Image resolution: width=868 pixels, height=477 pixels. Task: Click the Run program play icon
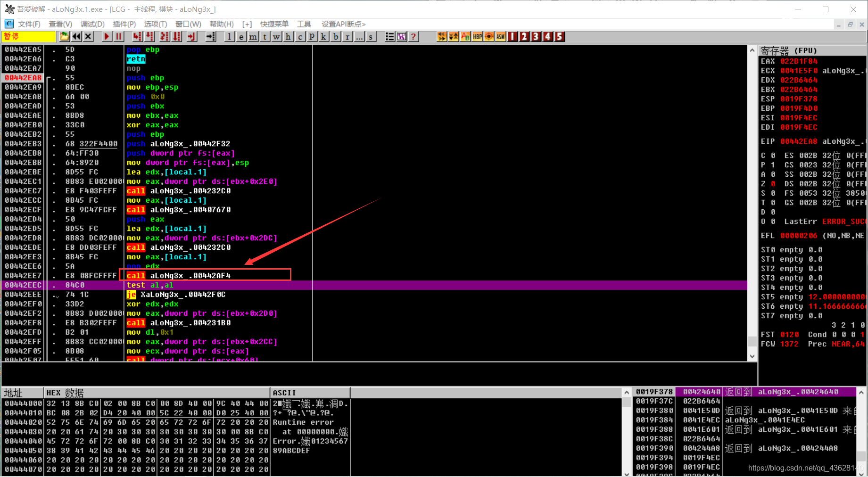click(107, 37)
